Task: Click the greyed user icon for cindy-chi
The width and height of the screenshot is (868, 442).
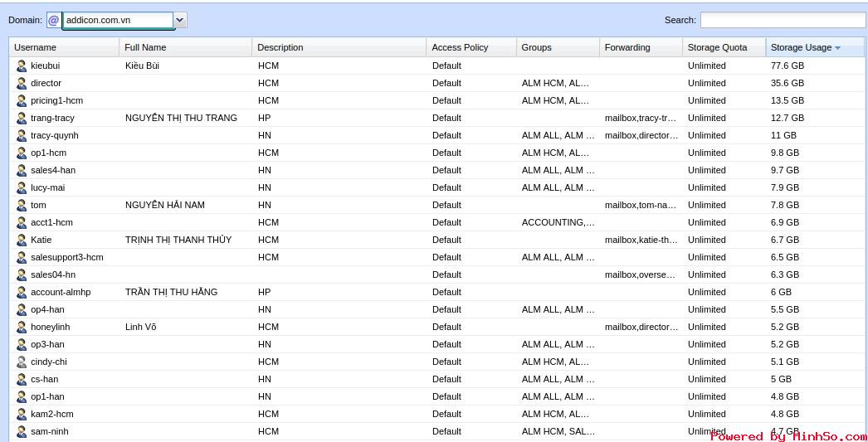Action: [21, 362]
